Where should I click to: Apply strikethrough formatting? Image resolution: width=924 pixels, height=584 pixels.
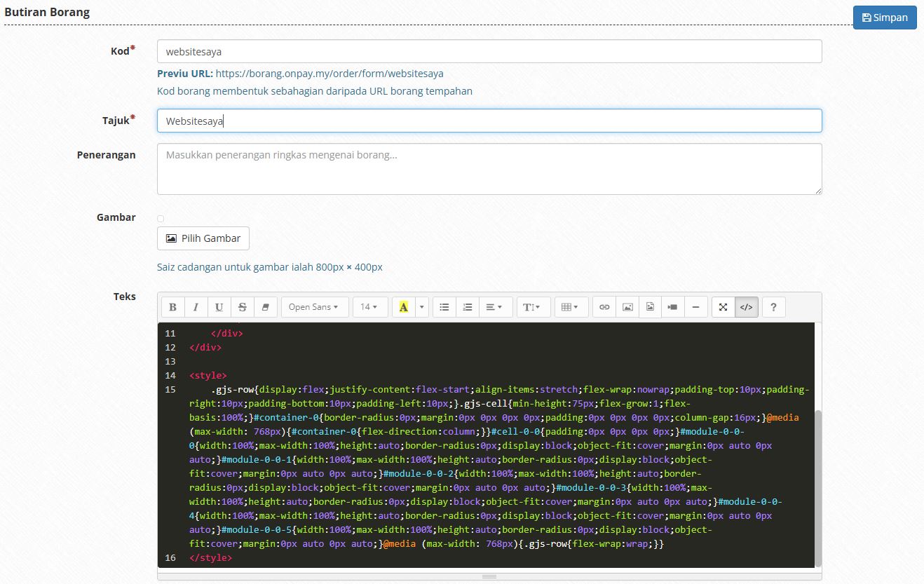click(x=242, y=306)
